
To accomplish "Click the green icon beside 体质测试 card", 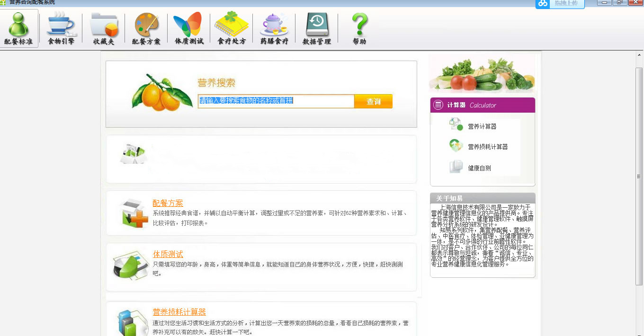I will point(131,265).
